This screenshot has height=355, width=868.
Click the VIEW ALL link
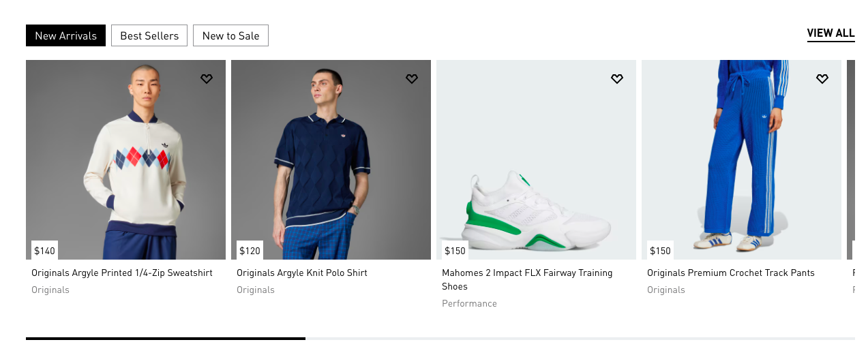830,33
